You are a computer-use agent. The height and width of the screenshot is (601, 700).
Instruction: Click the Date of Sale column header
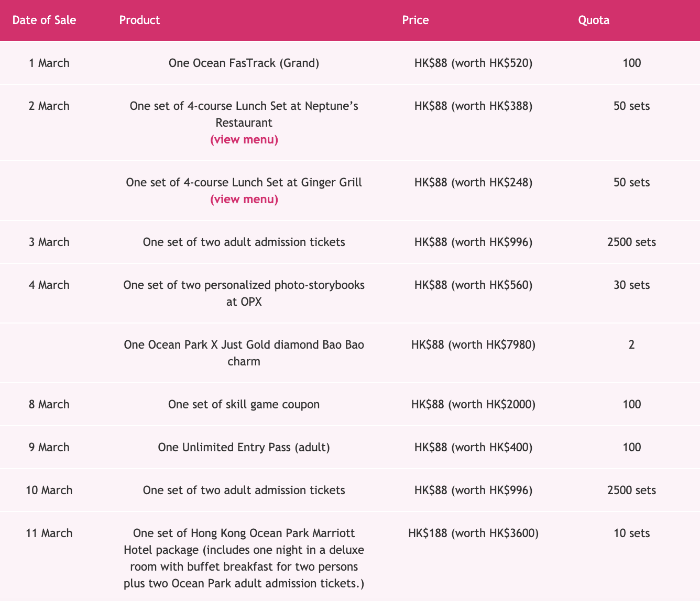(45, 20)
